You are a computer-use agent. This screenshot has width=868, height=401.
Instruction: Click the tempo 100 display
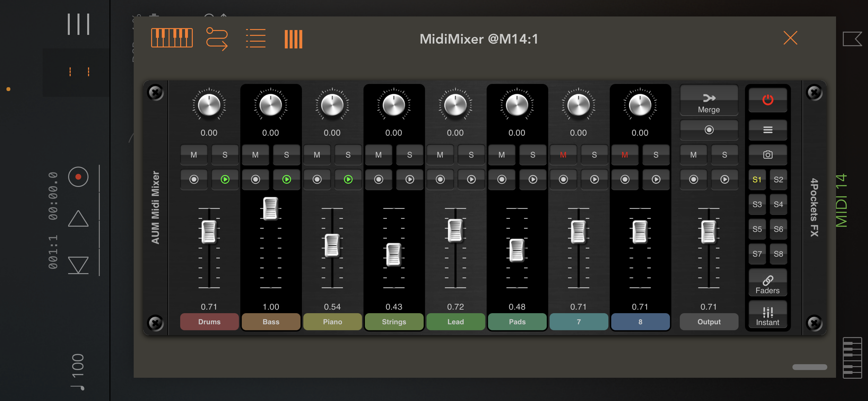click(x=78, y=371)
